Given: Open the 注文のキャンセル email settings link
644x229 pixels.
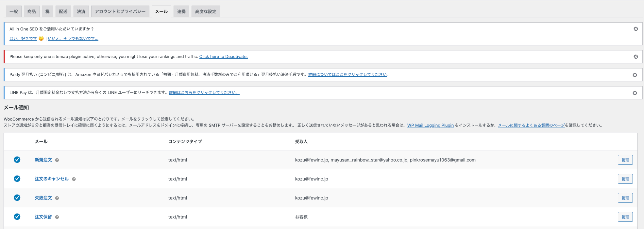Looking at the screenshot, I should coord(52,179).
